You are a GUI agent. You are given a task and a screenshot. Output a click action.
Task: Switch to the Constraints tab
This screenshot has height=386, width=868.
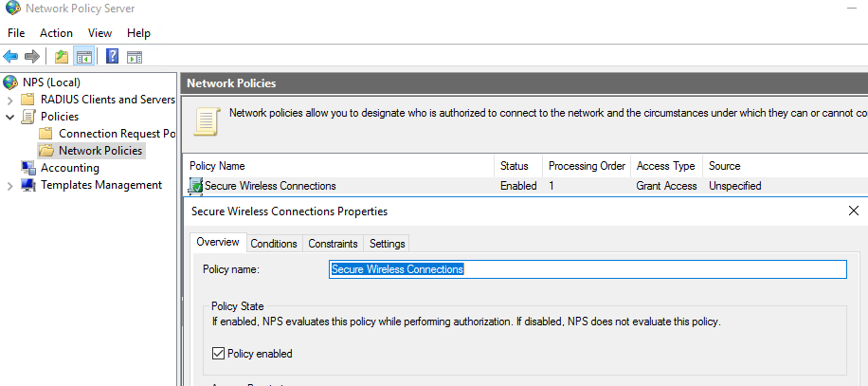coord(333,244)
